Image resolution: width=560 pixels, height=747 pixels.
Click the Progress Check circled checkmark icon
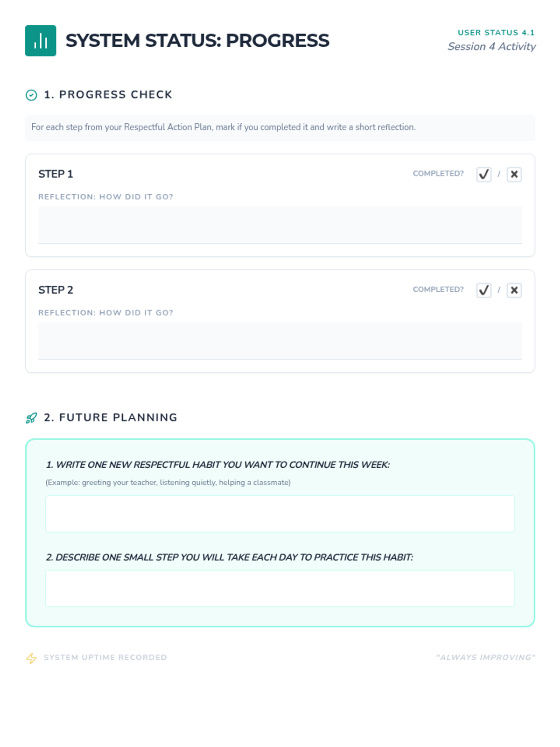[x=31, y=95]
